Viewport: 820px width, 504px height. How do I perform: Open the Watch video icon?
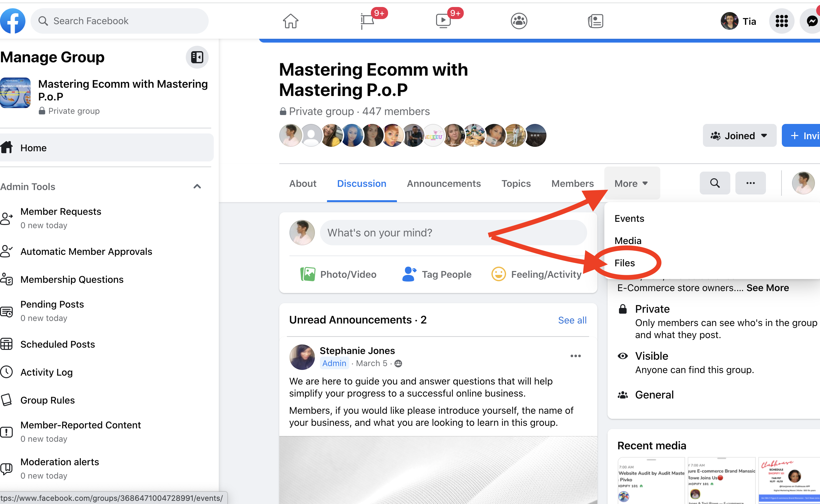point(443,21)
